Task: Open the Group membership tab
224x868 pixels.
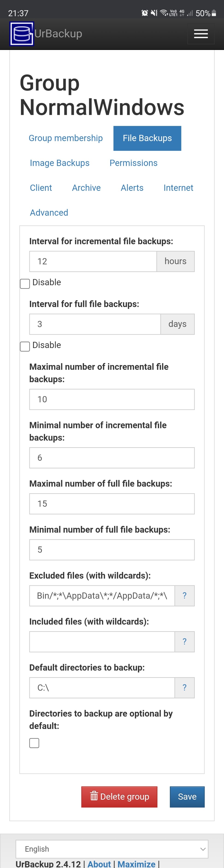Action: (x=66, y=138)
